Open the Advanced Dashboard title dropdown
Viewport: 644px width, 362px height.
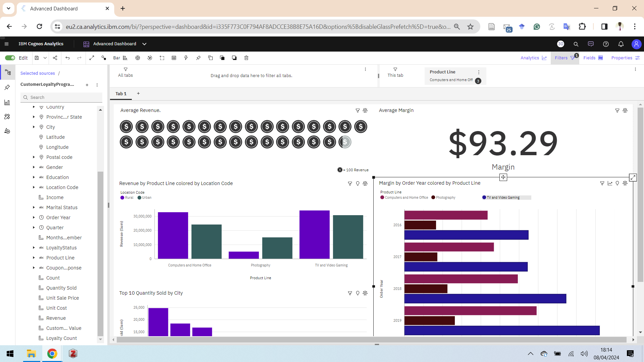tap(144, 44)
